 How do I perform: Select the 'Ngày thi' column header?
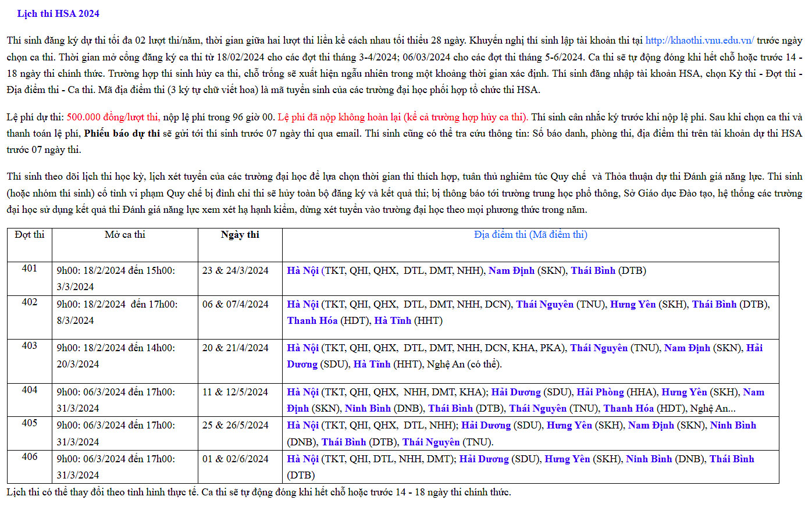coord(240,235)
